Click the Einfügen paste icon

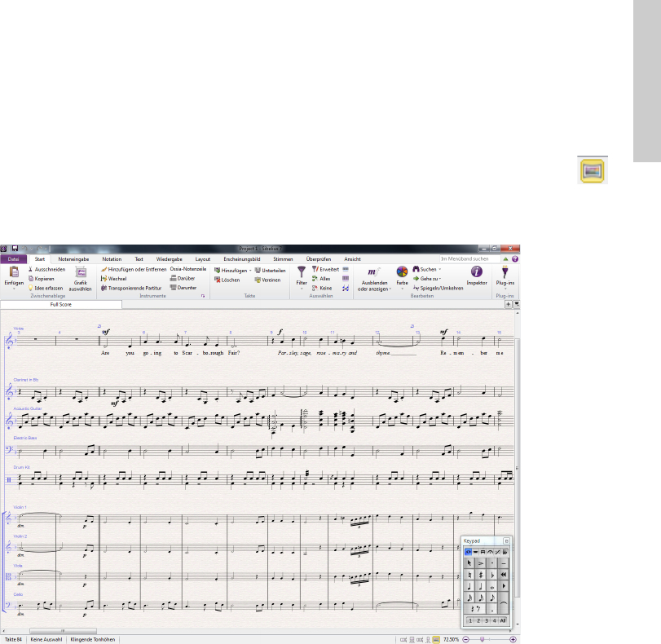(x=14, y=272)
